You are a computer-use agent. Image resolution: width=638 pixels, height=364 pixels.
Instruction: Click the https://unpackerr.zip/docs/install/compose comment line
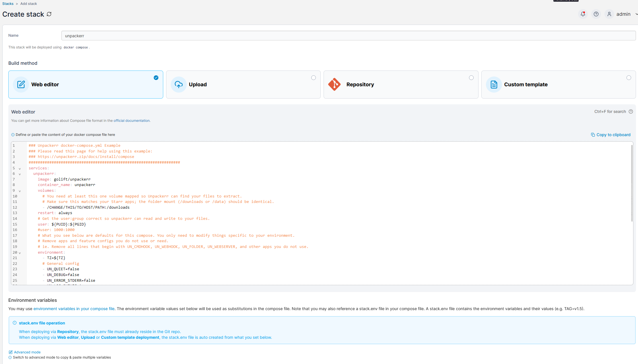81,157
